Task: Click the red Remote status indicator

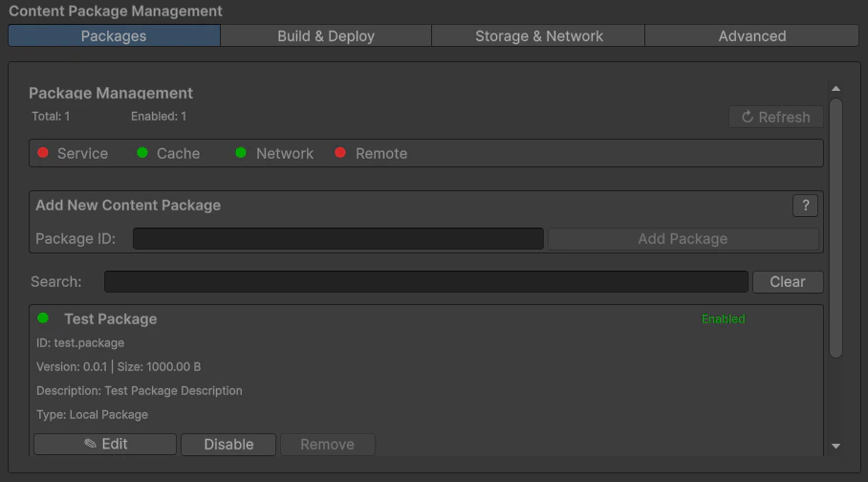Action: [x=340, y=152]
